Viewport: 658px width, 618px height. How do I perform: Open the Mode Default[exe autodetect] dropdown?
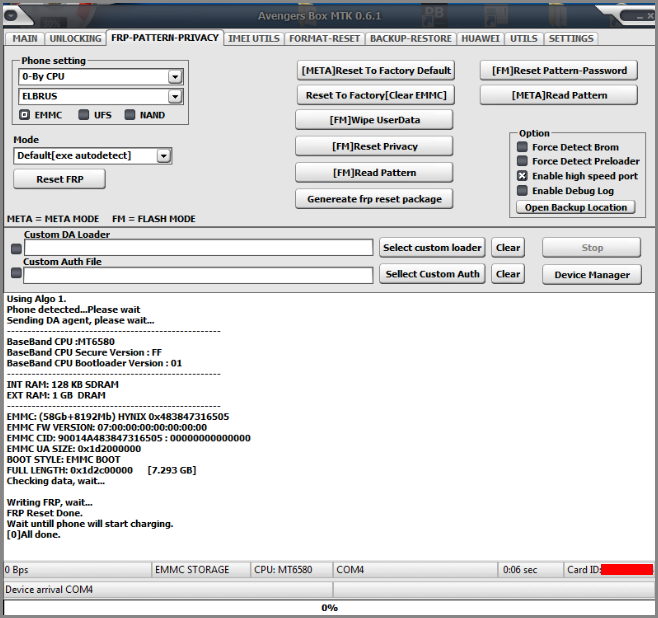coord(164,156)
